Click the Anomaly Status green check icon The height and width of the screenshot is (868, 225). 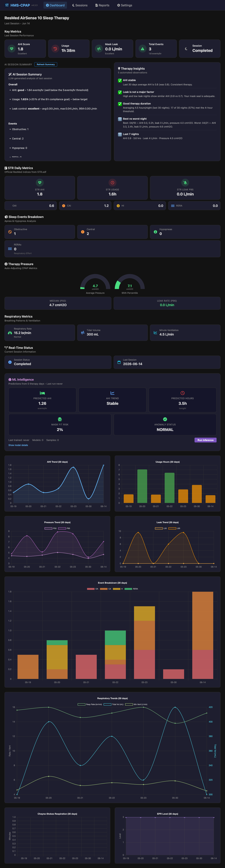165,419
